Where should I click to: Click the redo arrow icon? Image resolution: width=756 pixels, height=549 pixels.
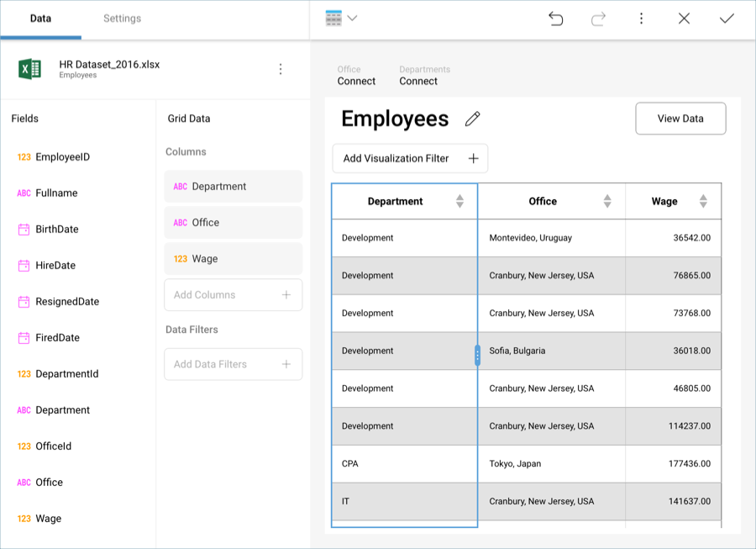tap(598, 18)
